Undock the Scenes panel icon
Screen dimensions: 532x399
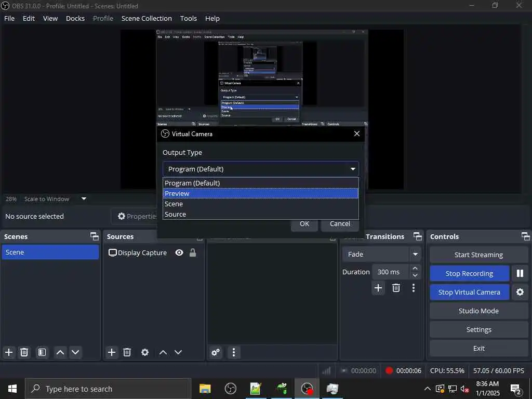point(95,236)
